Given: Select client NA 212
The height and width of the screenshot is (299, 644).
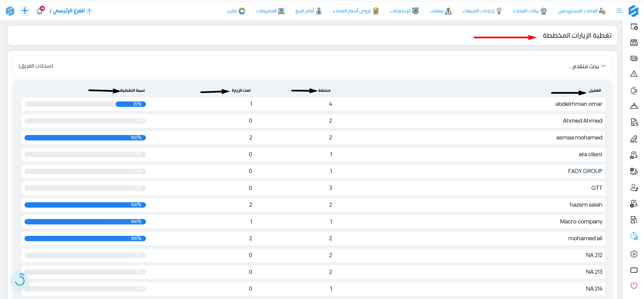Looking at the screenshot, I should [x=594, y=255].
